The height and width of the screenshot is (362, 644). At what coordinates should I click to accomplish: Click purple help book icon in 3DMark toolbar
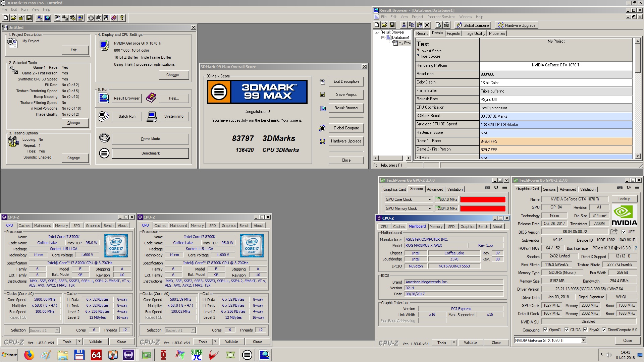114,18
